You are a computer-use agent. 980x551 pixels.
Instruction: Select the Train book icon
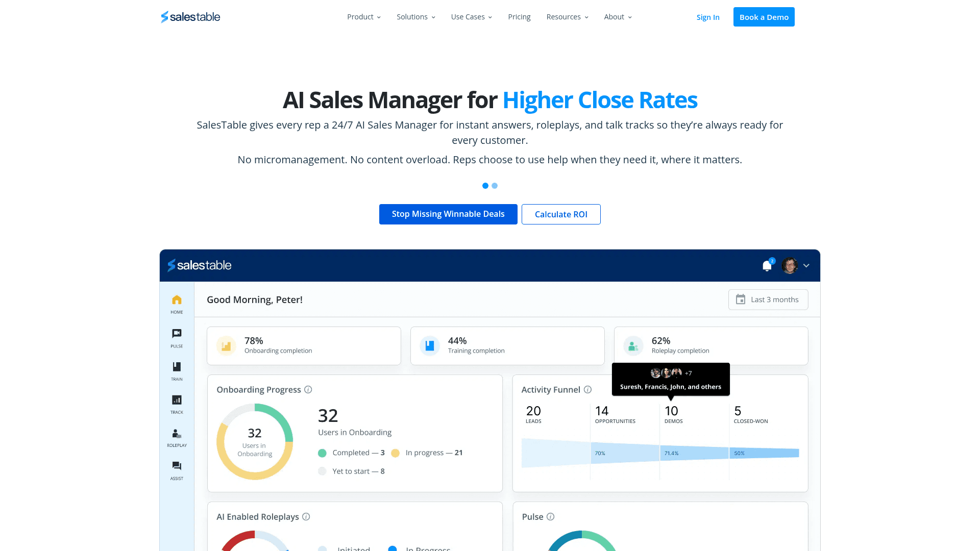coord(177,367)
